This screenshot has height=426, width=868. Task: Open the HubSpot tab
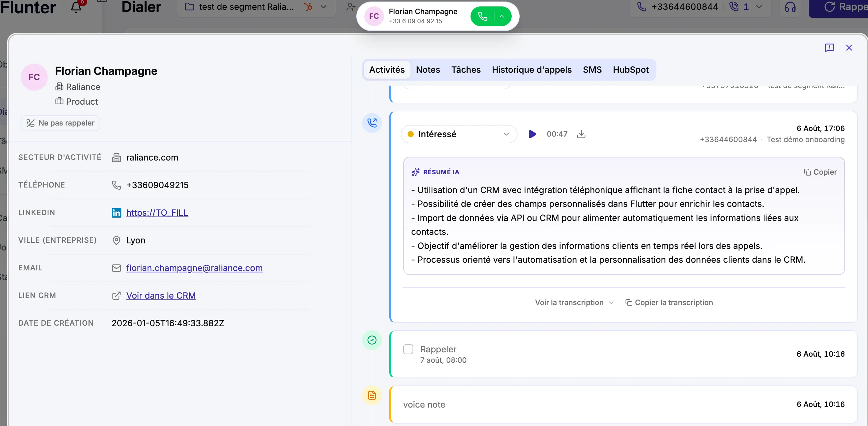(630, 70)
